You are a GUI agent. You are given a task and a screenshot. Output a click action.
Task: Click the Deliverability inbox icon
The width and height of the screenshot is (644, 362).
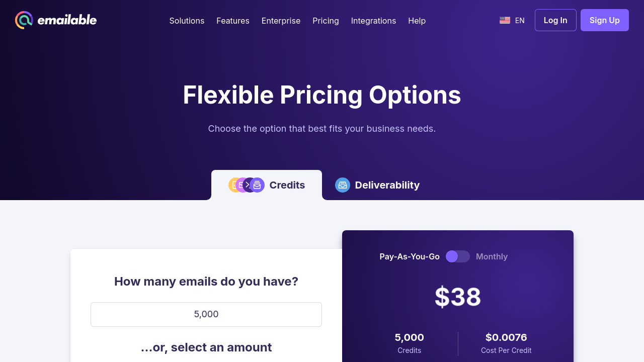pos(343,185)
